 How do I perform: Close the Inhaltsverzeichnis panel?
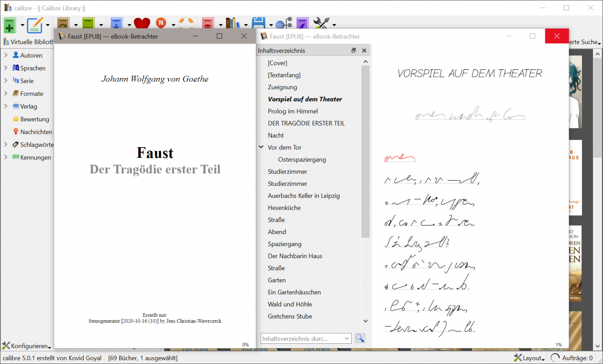[x=364, y=50]
